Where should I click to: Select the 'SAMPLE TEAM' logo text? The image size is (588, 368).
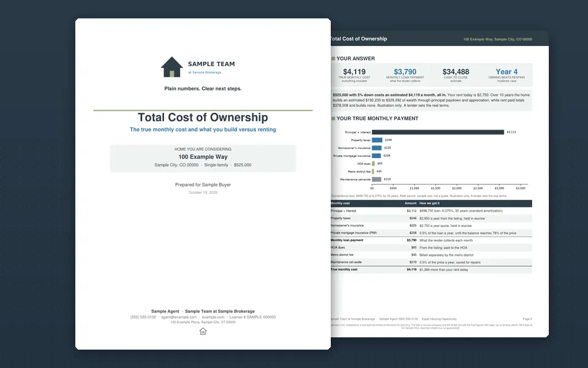[x=211, y=64]
